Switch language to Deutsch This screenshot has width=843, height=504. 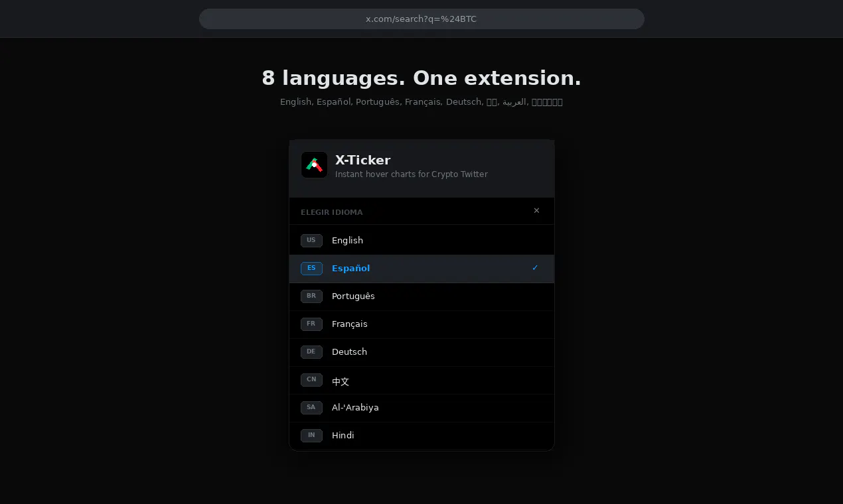click(x=421, y=352)
